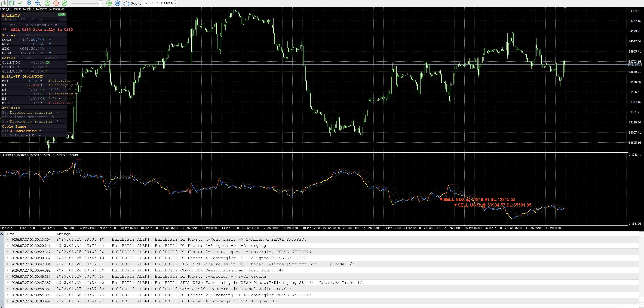Start the tester playback
Viewport: 644px width, 308px height.
click(47, 3)
